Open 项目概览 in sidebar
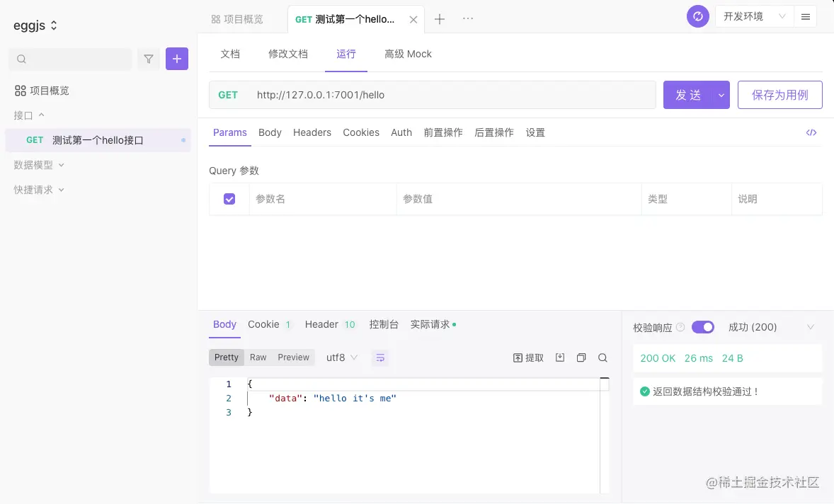Viewport: 834px width, 504px height. [x=42, y=91]
